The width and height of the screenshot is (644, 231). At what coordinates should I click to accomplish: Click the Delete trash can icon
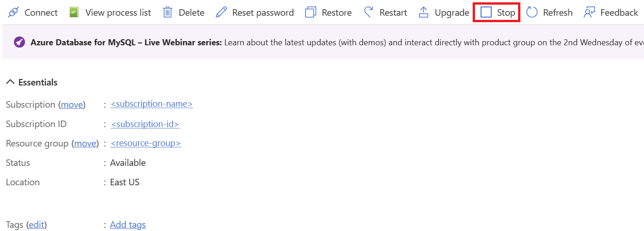click(x=168, y=12)
